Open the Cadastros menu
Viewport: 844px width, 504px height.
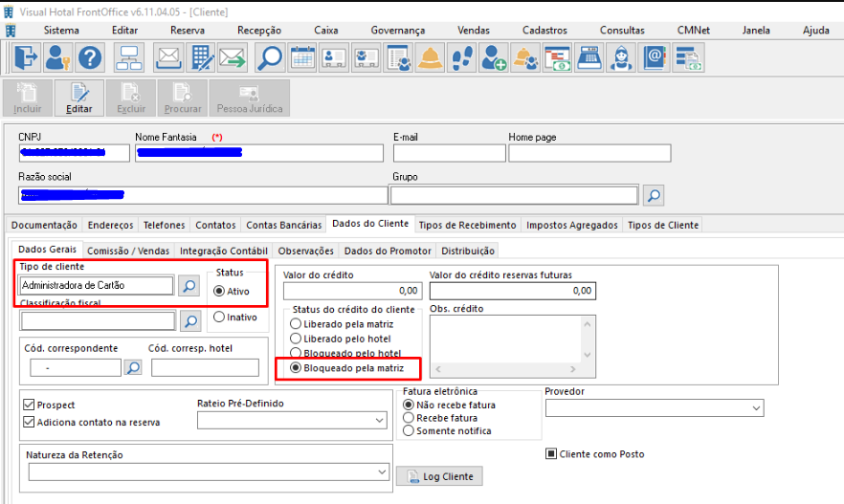[544, 30]
